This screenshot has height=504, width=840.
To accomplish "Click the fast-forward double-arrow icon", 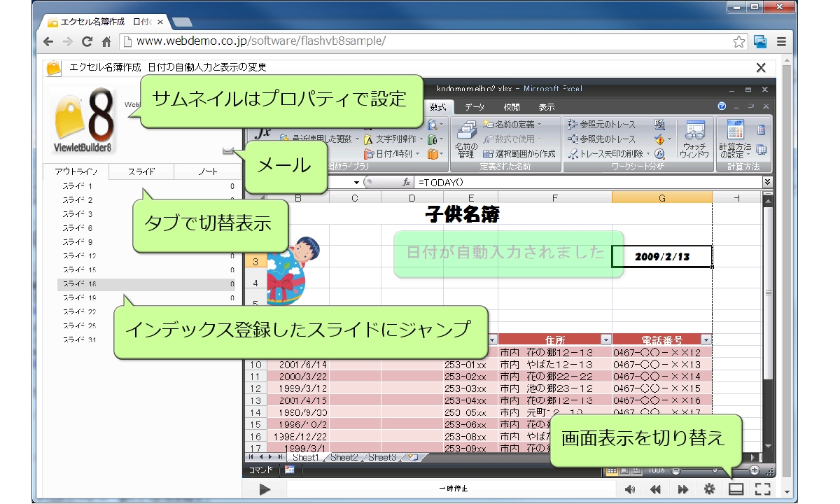I will tap(682, 489).
